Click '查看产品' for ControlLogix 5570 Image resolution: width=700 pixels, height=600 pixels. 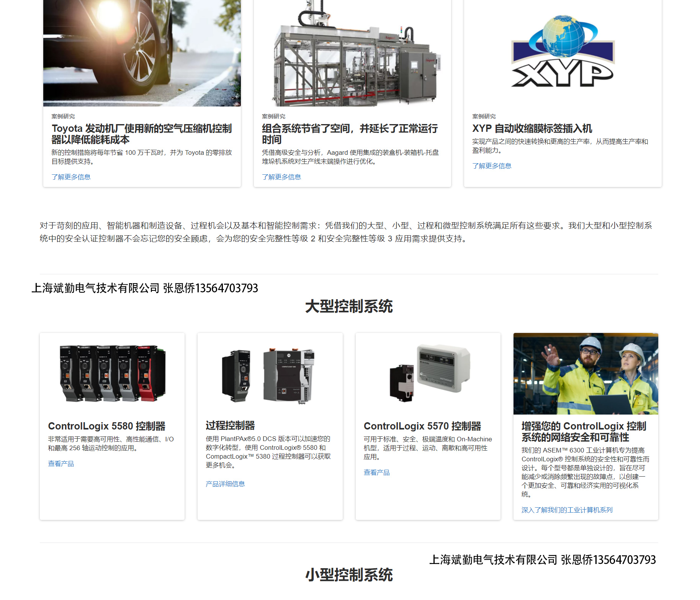click(x=377, y=472)
